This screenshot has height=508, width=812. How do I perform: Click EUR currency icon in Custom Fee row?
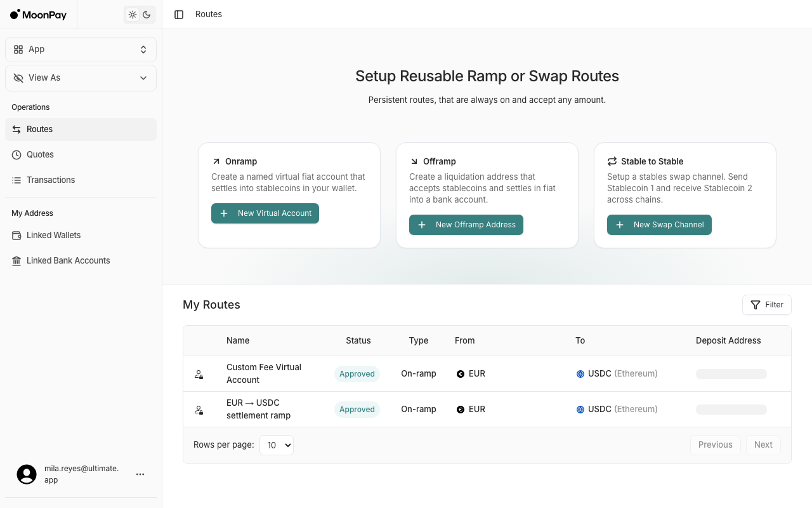461,374
